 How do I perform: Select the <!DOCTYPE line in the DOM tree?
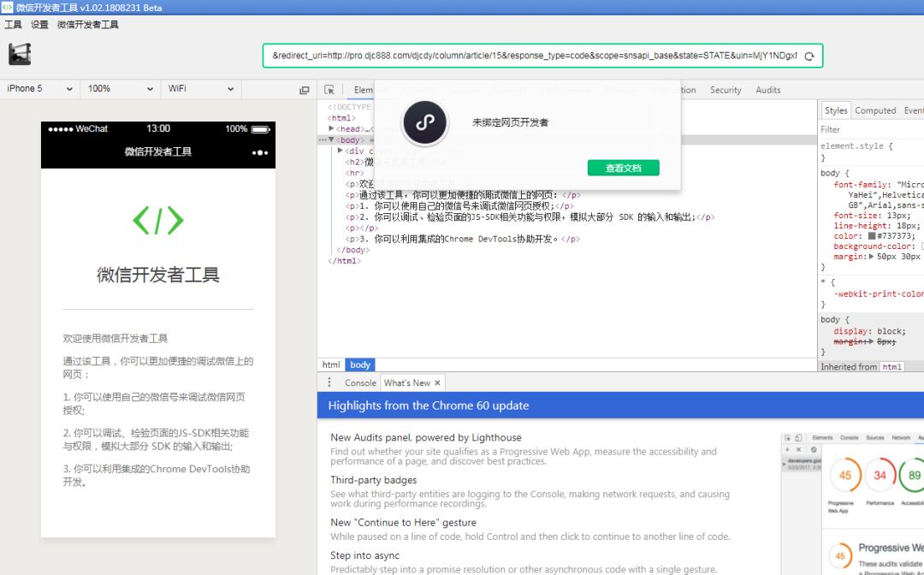(349, 107)
